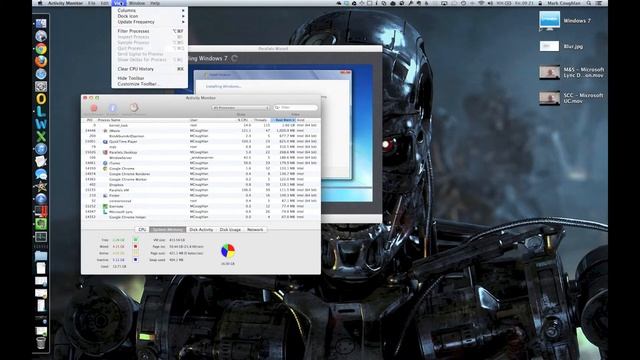The width and height of the screenshot is (640, 360).
Task: Open the Edit menu in menu bar
Action: [104, 3]
